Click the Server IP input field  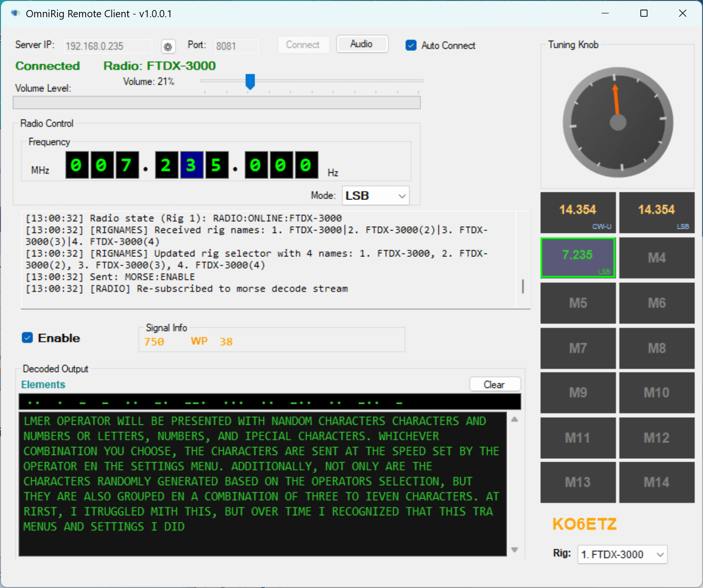pyautogui.click(x=108, y=46)
